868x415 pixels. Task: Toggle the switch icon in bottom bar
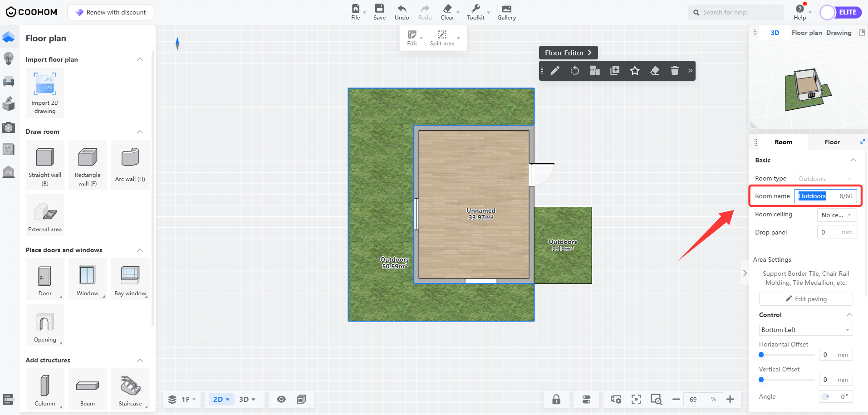[x=586, y=399]
